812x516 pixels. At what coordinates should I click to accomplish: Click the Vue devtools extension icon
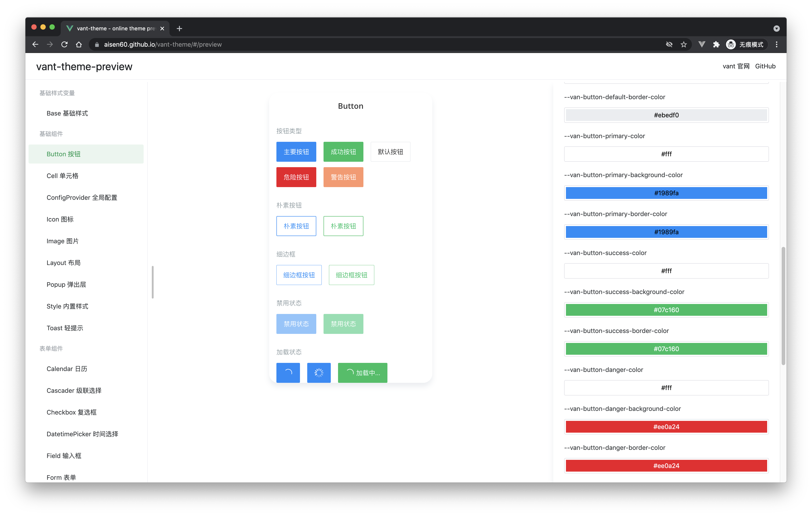[702, 44]
